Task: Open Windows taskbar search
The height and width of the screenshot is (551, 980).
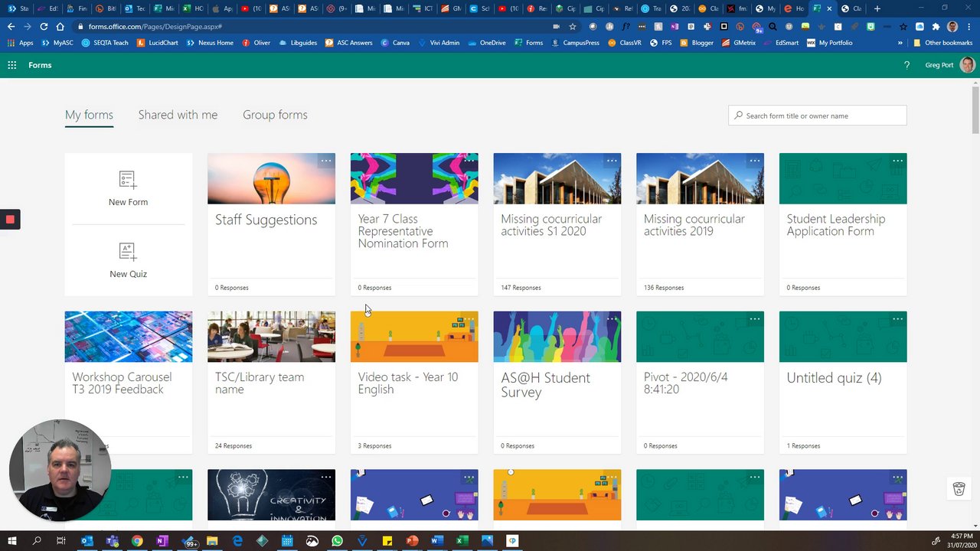Action: pos(37,541)
